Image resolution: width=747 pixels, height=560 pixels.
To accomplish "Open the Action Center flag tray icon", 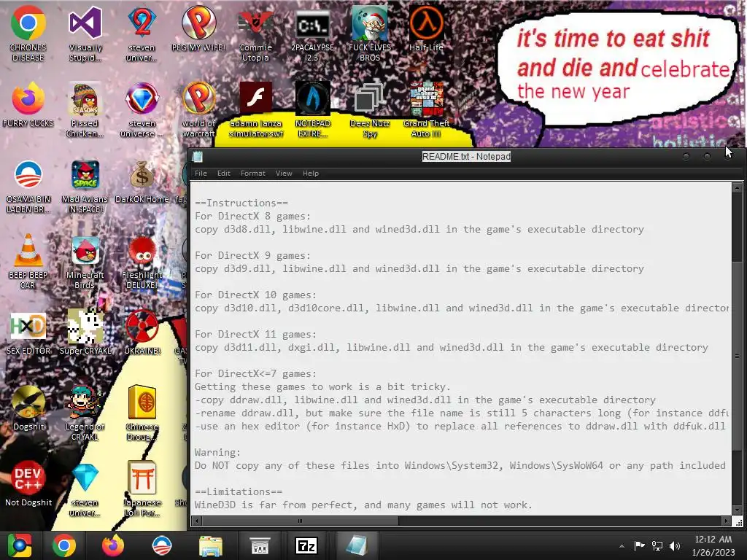I will (639, 545).
